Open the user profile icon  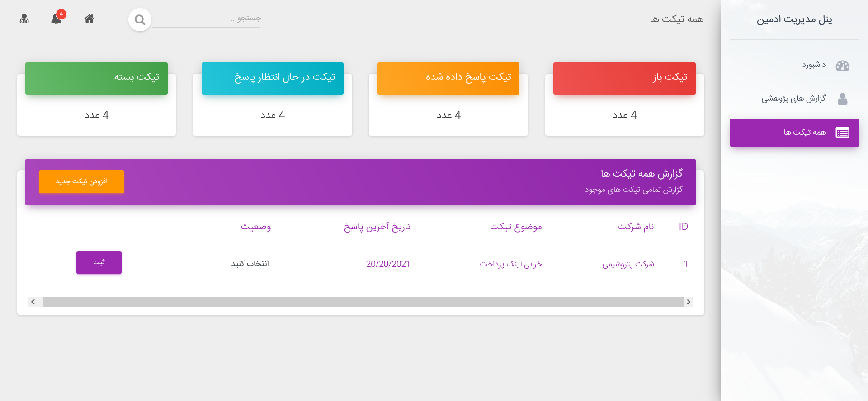click(24, 19)
